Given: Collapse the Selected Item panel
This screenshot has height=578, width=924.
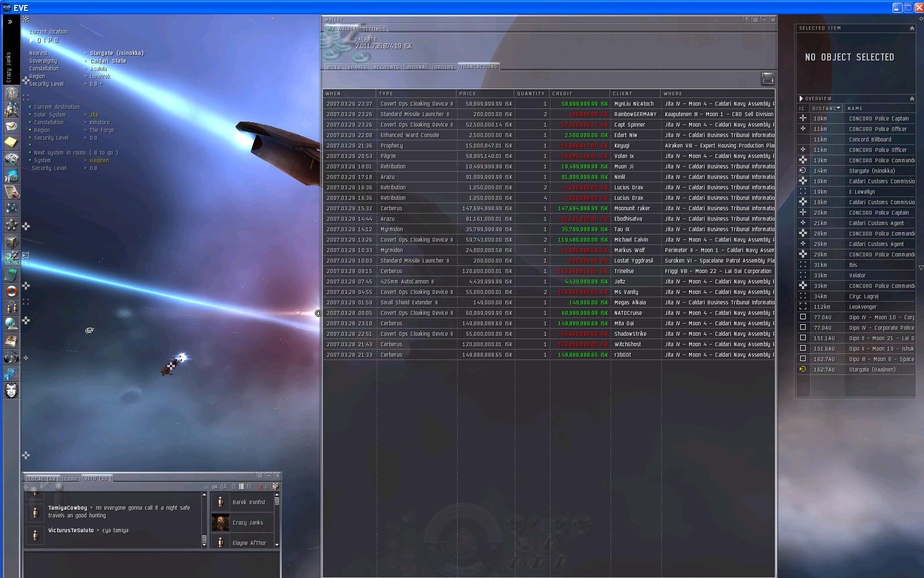Looking at the screenshot, I should [911, 28].
